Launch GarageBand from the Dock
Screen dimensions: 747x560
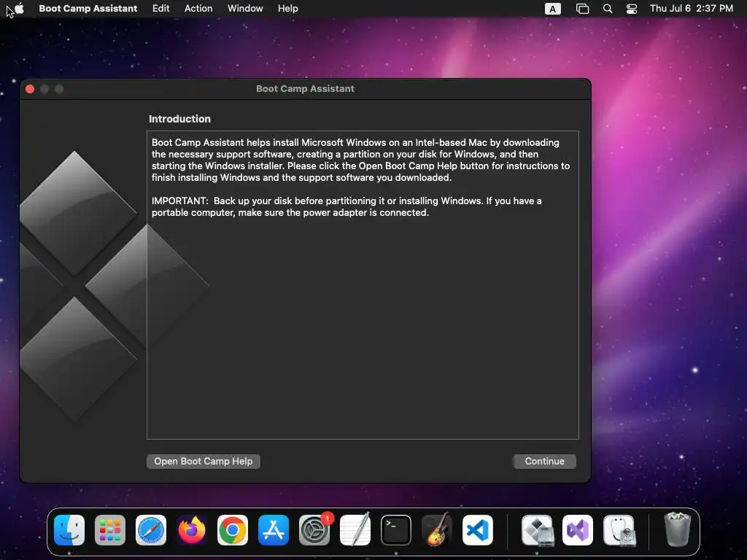point(437,530)
